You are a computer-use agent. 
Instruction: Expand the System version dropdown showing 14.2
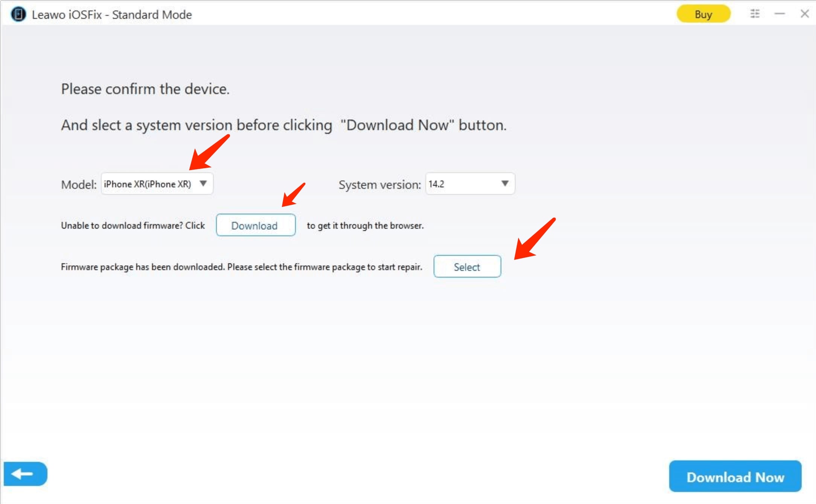pyautogui.click(x=470, y=184)
